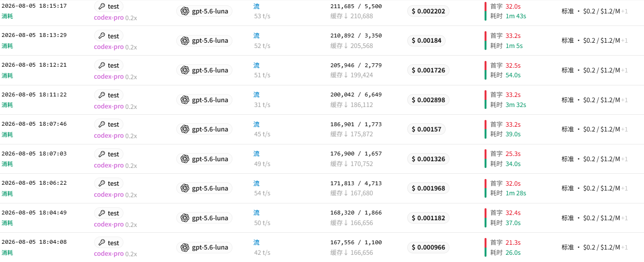This screenshot has width=644, height=262.
Task: Click the OpenAI logo in the 18:11:22 row
Action: click(x=185, y=100)
